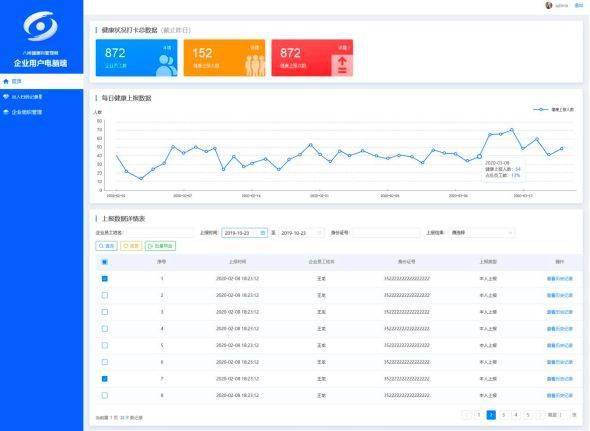Image resolution: width=590 pixels, height=431 pixels.
Task: Go to page 3 in pagination
Action: pyautogui.click(x=503, y=415)
